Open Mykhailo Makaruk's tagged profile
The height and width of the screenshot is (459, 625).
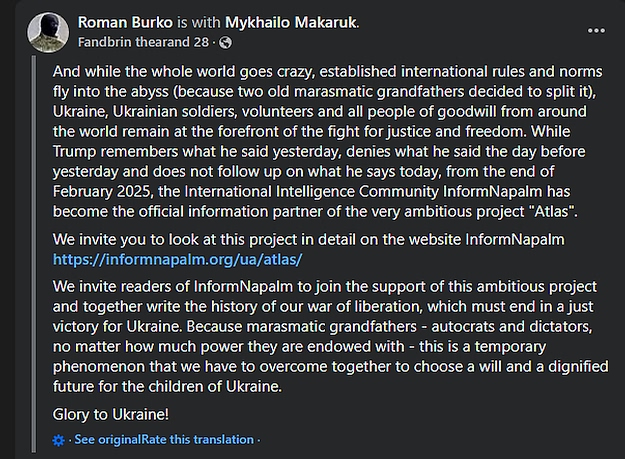click(291, 22)
